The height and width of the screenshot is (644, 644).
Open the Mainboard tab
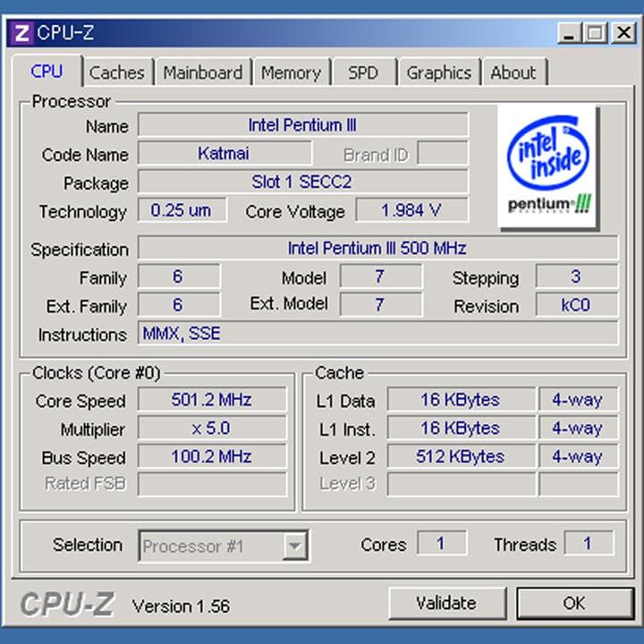coord(203,72)
